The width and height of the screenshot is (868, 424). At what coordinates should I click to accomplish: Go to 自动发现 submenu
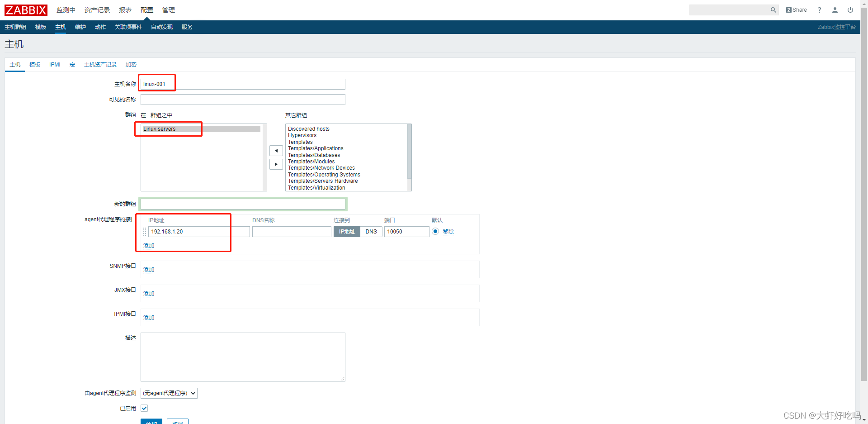(162, 27)
